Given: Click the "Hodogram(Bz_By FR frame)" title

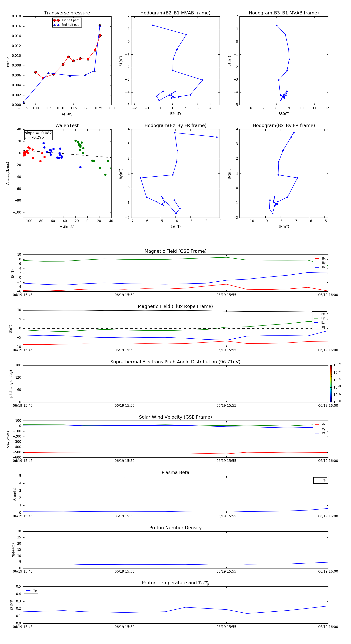Looking at the screenshot, I should [175, 125].
